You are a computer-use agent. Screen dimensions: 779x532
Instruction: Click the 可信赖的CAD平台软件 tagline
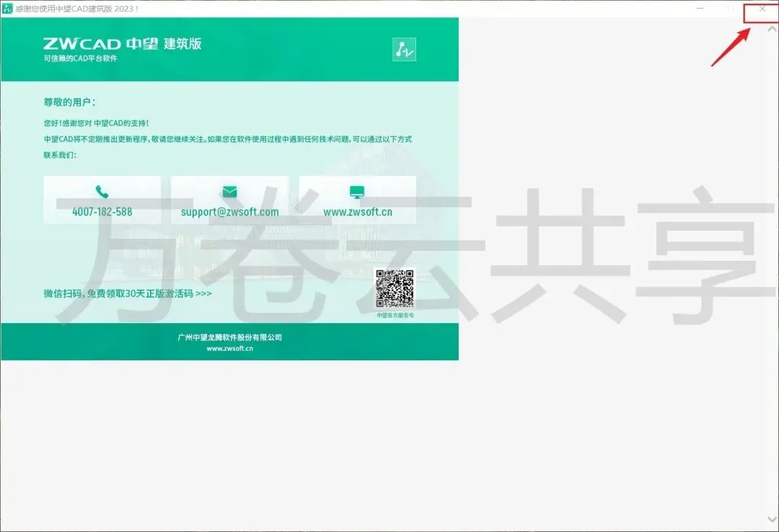(80, 58)
